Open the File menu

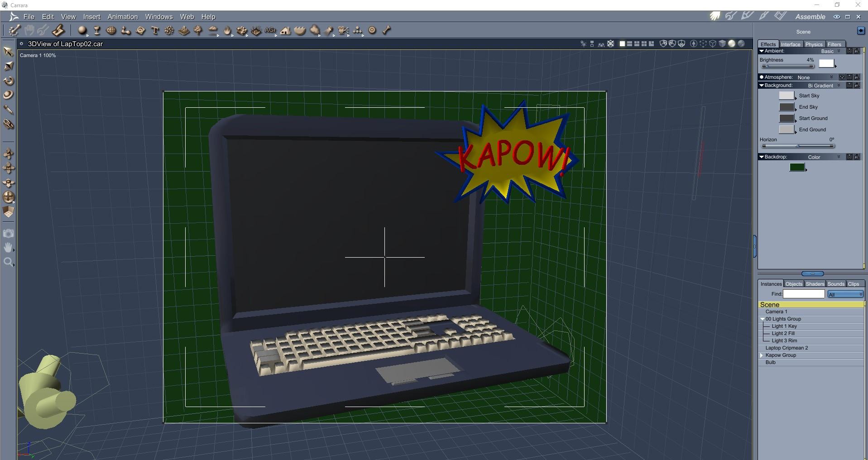tap(29, 17)
